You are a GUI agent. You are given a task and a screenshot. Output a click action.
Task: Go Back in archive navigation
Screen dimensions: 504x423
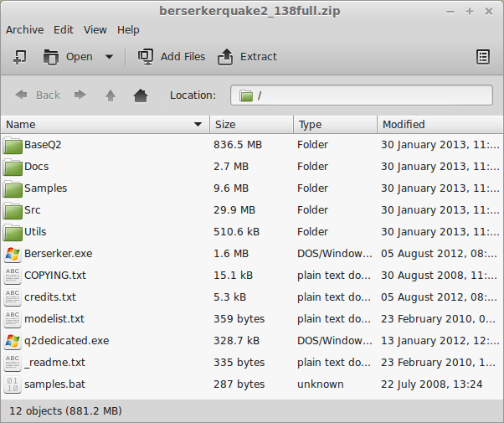[x=38, y=95]
